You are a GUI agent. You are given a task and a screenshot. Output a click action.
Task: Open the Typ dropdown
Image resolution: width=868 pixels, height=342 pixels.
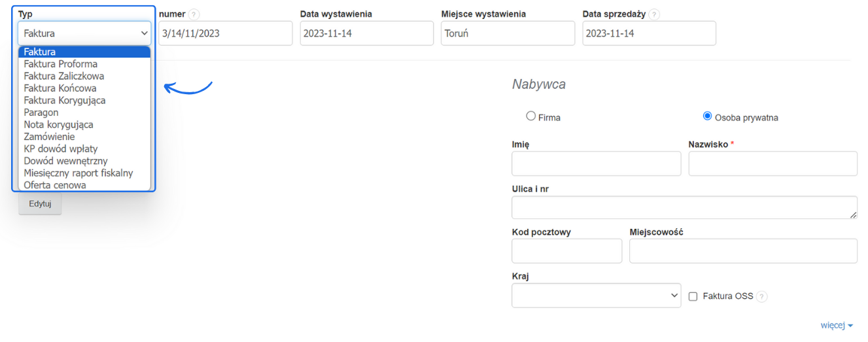tap(85, 33)
